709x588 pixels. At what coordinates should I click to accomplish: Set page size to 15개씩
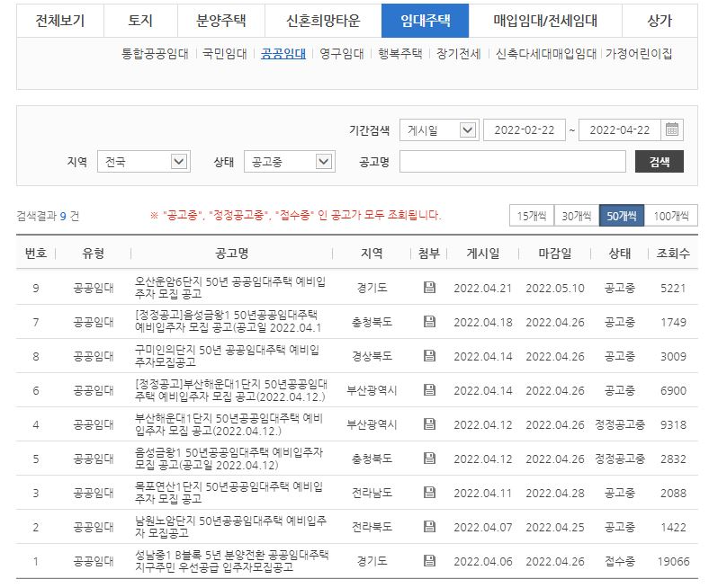point(531,216)
